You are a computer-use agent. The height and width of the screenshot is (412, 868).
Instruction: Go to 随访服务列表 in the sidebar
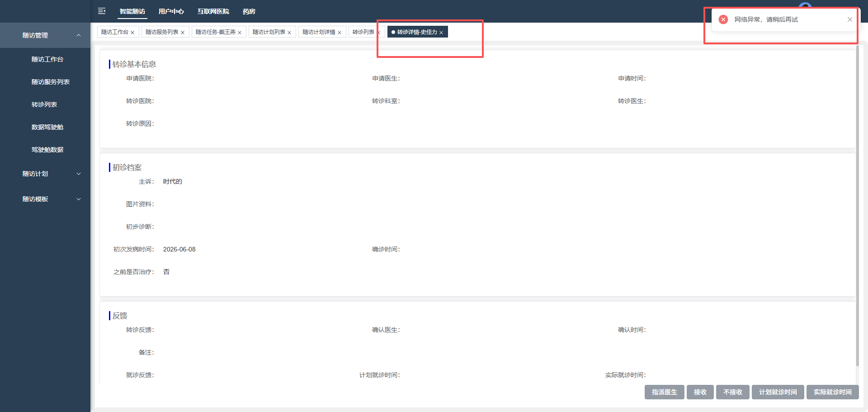pyautogui.click(x=51, y=82)
